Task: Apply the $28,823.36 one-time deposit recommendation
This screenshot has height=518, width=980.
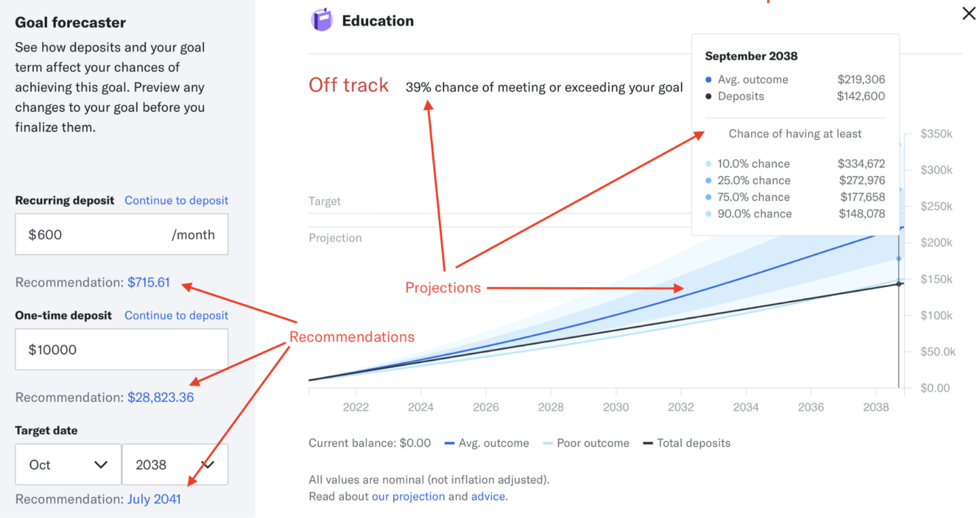Action: pyautogui.click(x=161, y=397)
